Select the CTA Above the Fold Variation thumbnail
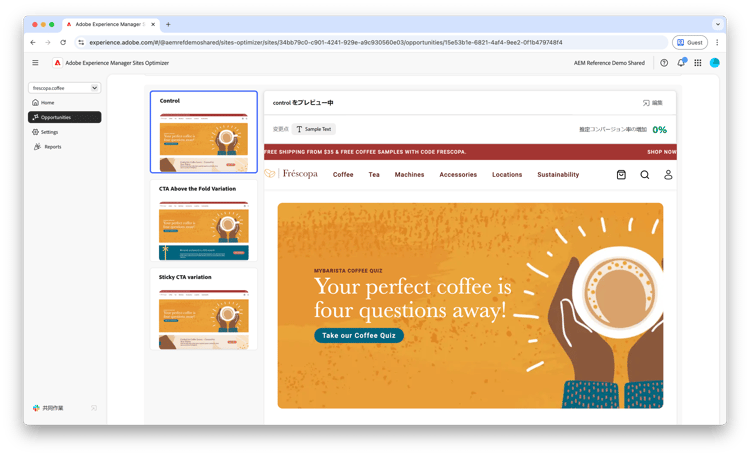This screenshot has height=456, width=750. [204, 221]
